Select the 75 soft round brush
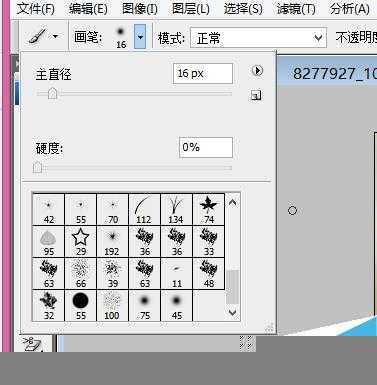Screen dimensions: 377x385 click(145, 305)
